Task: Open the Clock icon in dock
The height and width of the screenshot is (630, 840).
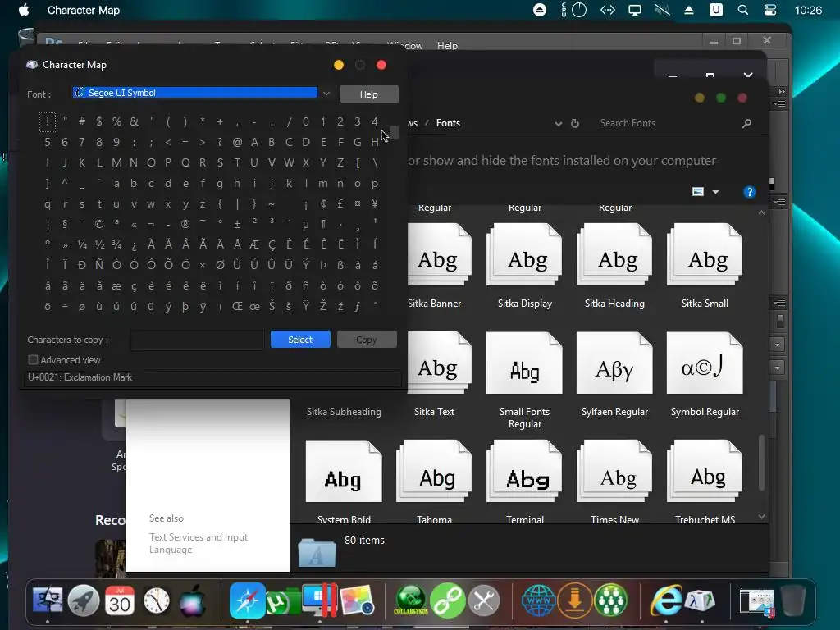Action: (x=156, y=600)
